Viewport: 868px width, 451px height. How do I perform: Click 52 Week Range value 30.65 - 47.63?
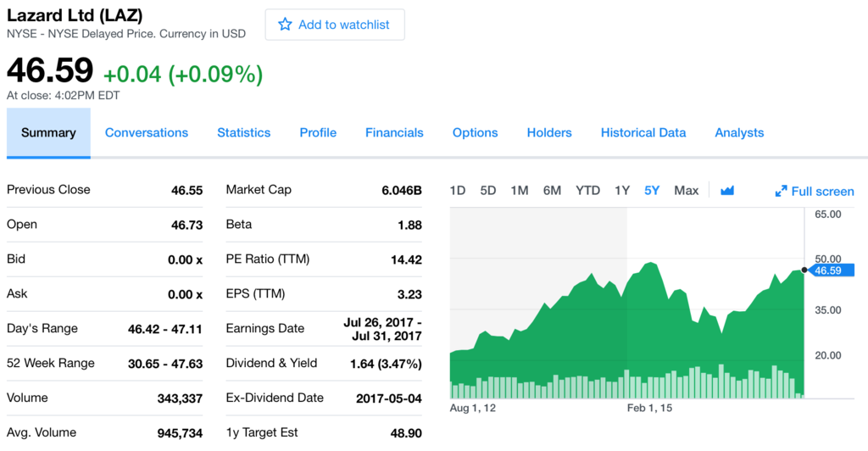coord(165,365)
